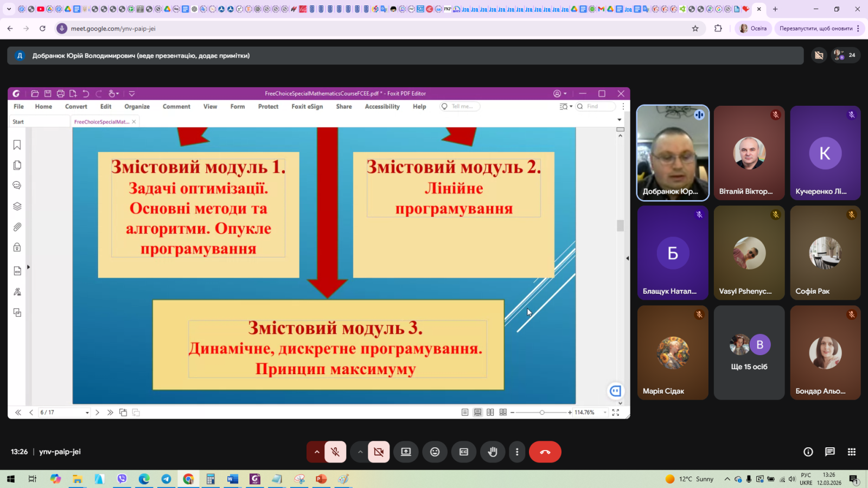The height and width of the screenshot is (488, 868).
Task: Open the tab search dropdown in Chrome
Action: (x=9, y=9)
